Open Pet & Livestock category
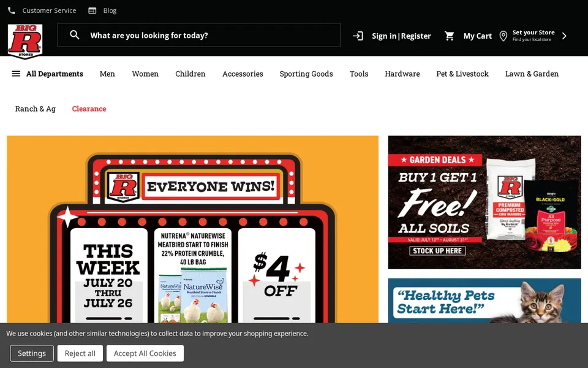The height and width of the screenshot is (368, 588). 462,74
